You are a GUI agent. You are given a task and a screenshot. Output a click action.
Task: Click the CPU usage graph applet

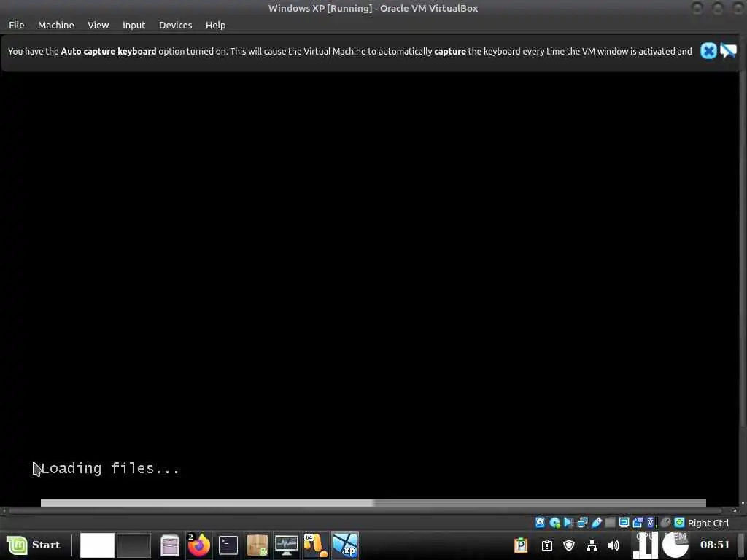click(646, 545)
